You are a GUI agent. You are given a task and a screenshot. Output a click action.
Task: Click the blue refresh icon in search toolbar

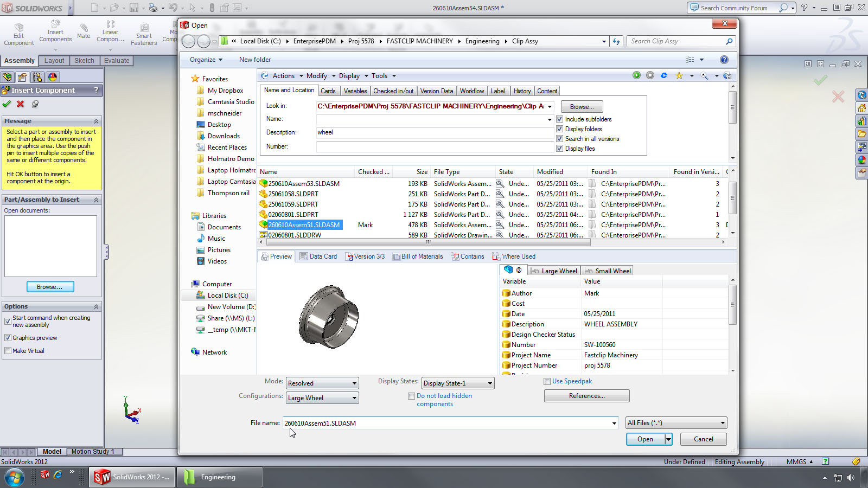[x=664, y=75]
